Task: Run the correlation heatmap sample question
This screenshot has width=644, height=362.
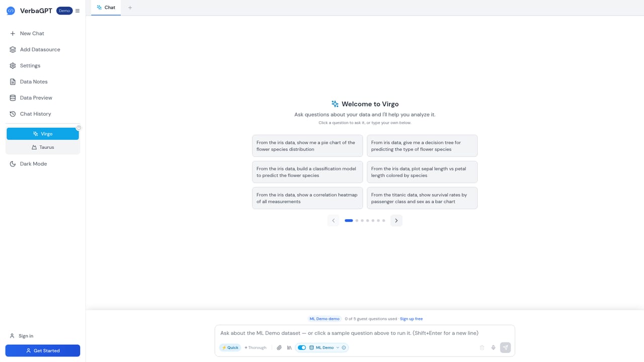Action: coord(307,198)
